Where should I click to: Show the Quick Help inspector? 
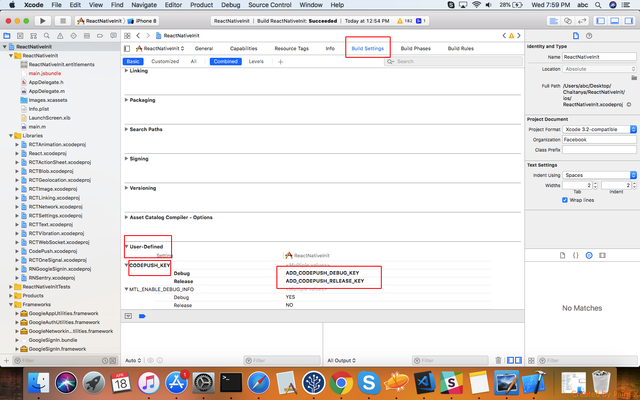coord(589,36)
